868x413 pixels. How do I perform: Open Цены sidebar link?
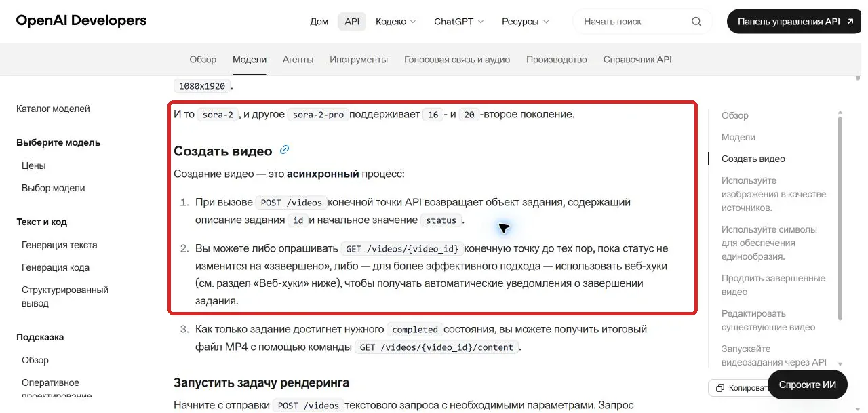(x=34, y=165)
